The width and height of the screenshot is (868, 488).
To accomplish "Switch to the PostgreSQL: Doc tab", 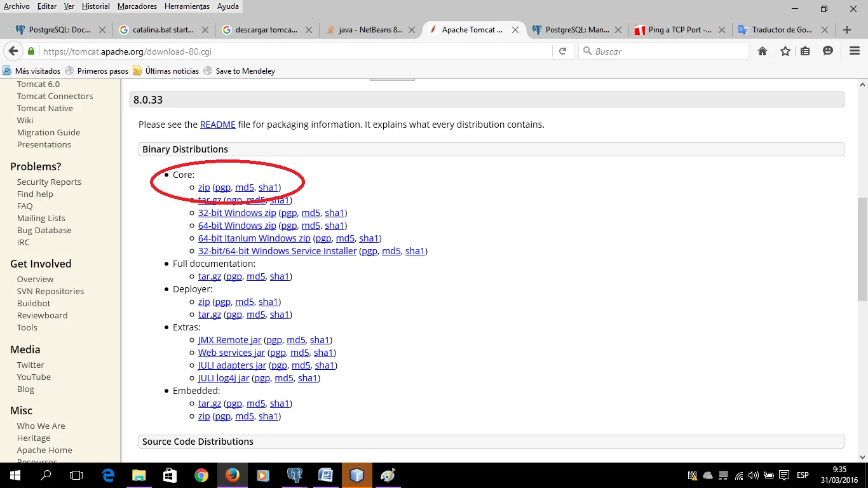I will pyautogui.click(x=60, y=30).
